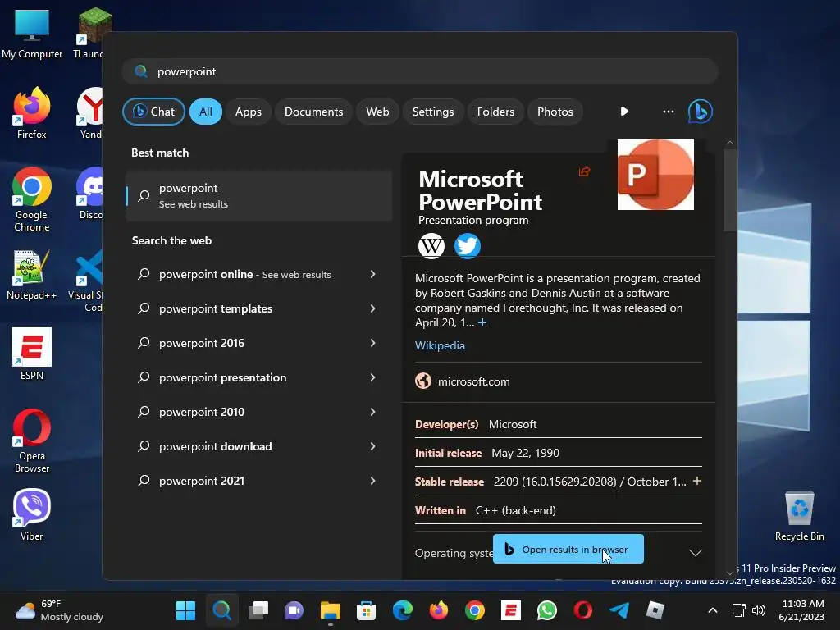
Task: Switch to the Photos filter
Action: [x=555, y=112]
